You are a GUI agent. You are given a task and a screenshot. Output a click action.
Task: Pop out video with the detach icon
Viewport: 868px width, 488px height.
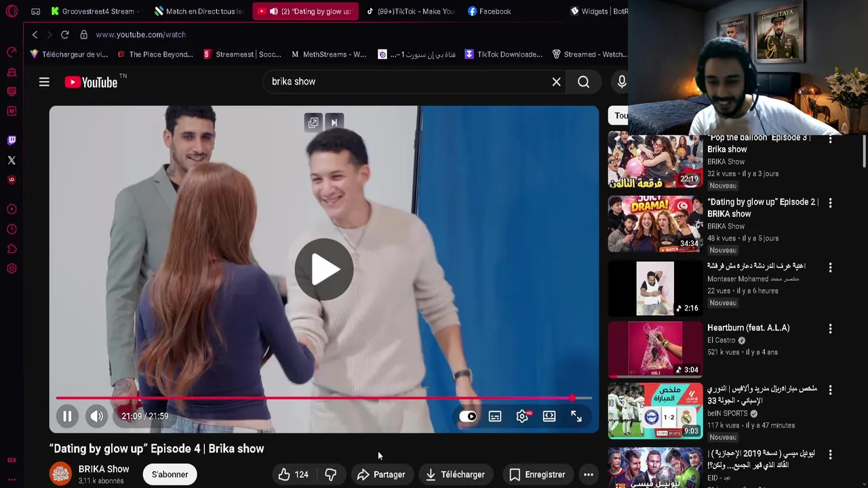point(313,123)
